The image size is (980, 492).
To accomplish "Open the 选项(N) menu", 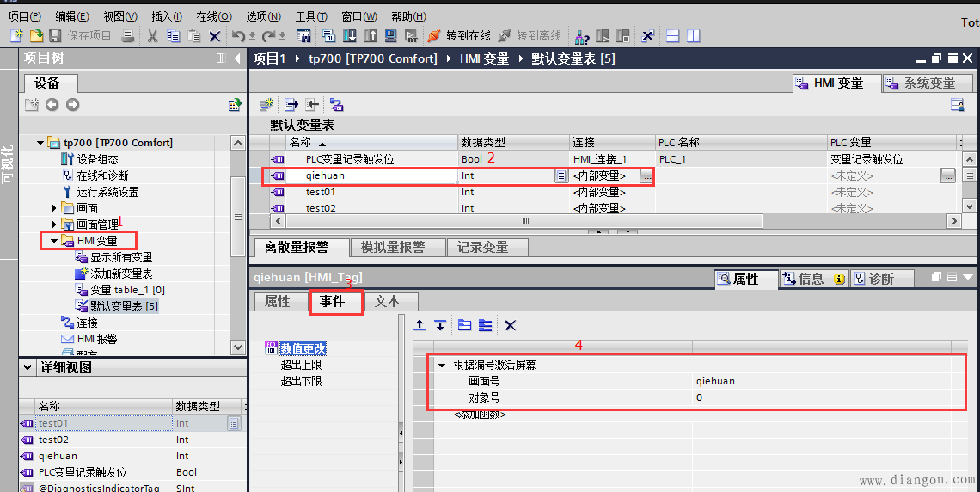I will click(x=263, y=16).
